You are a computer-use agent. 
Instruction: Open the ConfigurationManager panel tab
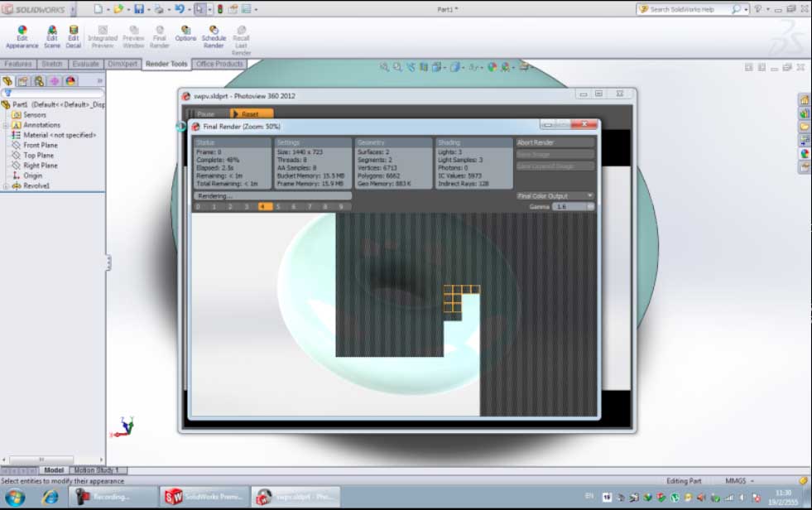(39, 81)
